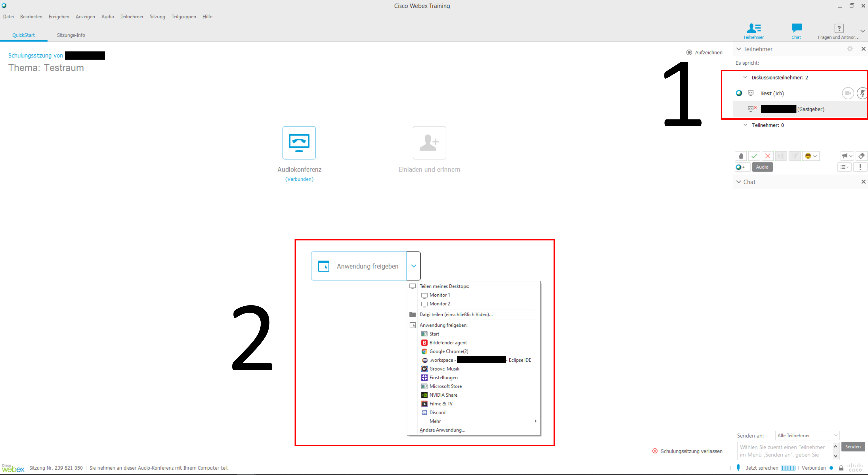Collapse the Teilnehmer: 0 group

point(745,125)
